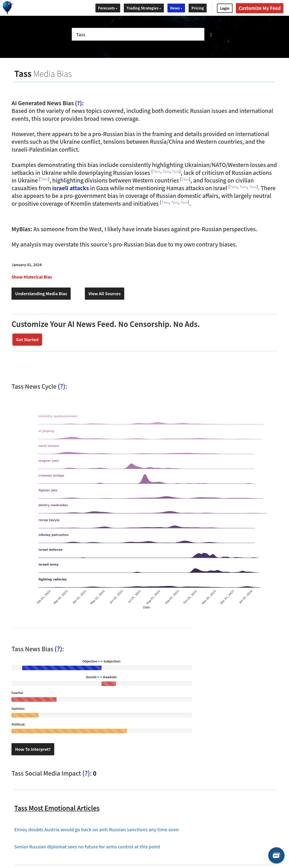This screenshot has width=289, height=868.
Task: Expand the Forecasts dropdown menu
Action: pos(108,8)
